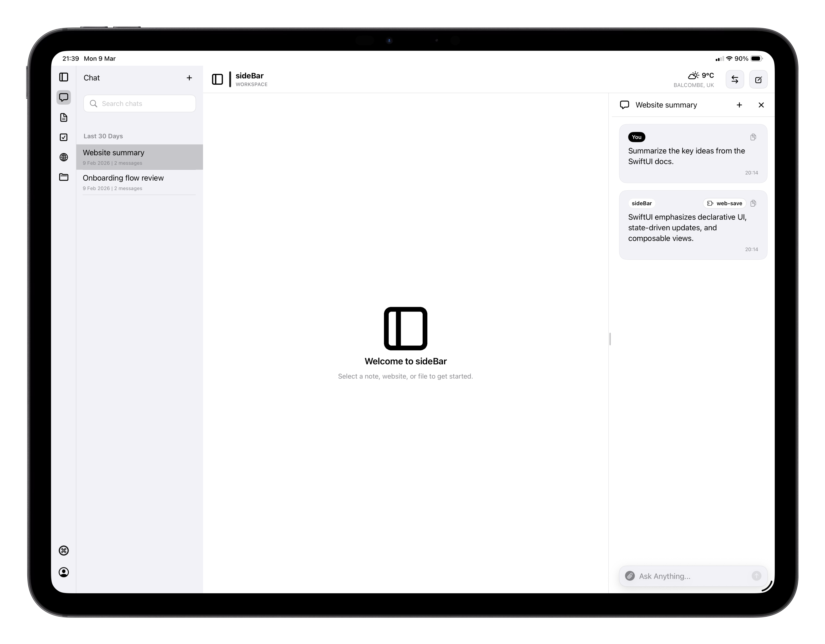The height and width of the screenshot is (644, 825).
Task: Open the Chat section in the left rail
Action: click(64, 98)
